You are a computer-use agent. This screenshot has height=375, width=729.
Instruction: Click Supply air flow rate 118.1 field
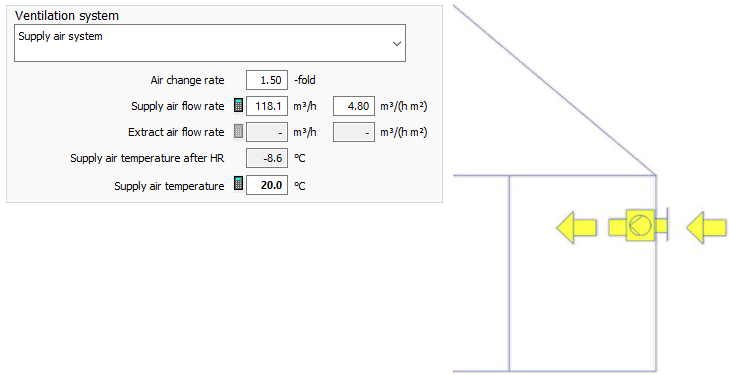coord(267,106)
